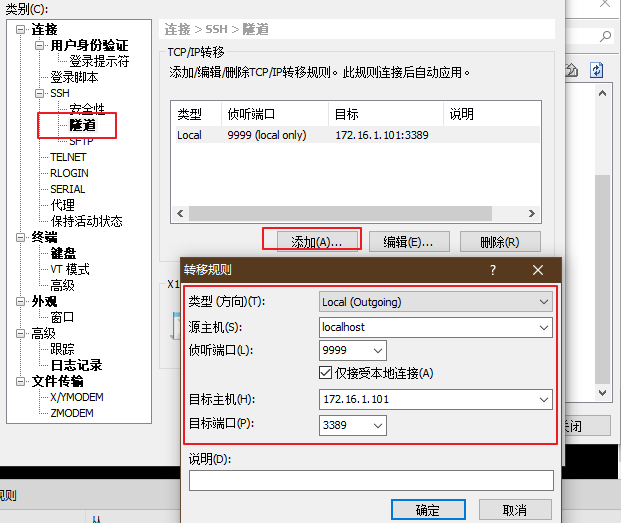This screenshot has width=621, height=523.
Task: Click into the 说明 text field
Action: pyautogui.click(x=370, y=481)
